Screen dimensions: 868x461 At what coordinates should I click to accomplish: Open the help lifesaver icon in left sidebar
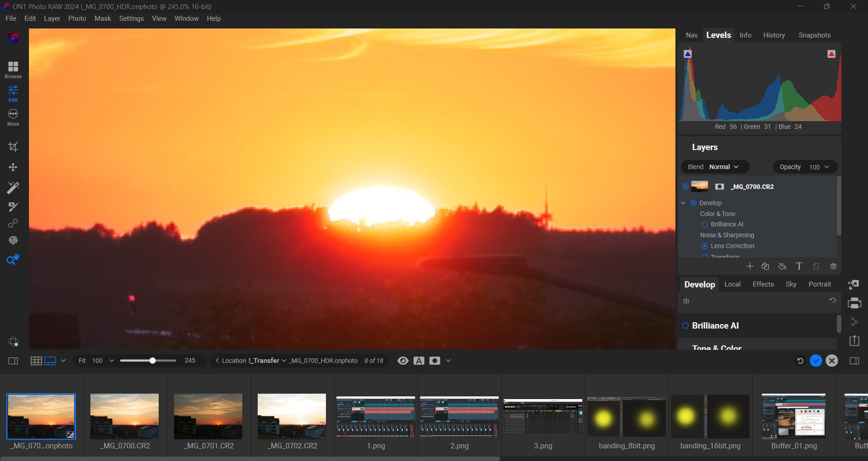(x=13, y=341)
